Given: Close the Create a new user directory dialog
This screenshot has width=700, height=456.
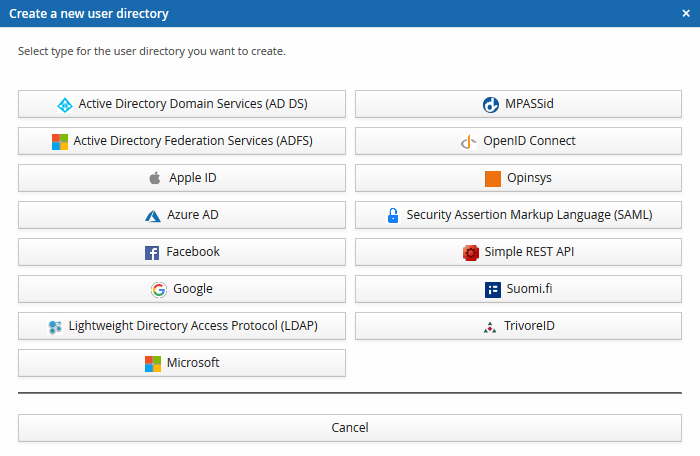Looking at the screenshot, I should point(685,14).
